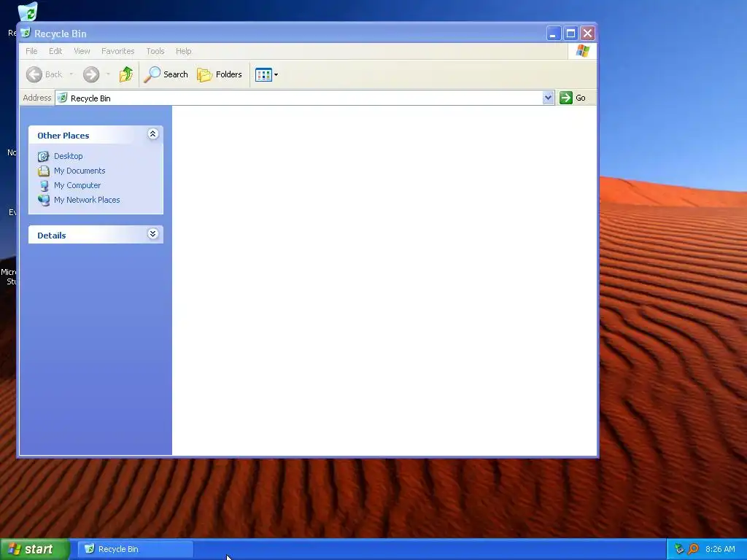The image size is (747, 560).
Task: Expand the Details panel
Action: click(x=153, y=234)
